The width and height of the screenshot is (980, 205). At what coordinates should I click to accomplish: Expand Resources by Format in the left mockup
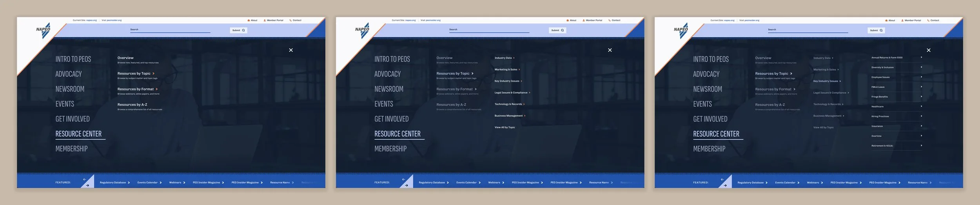coord(138,89)
